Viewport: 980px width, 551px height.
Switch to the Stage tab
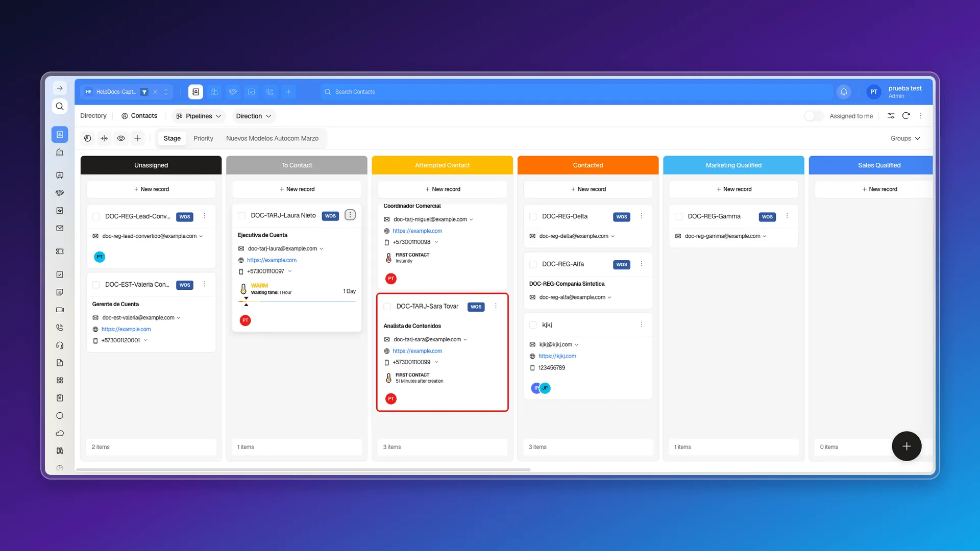click(x=172, y=138)
